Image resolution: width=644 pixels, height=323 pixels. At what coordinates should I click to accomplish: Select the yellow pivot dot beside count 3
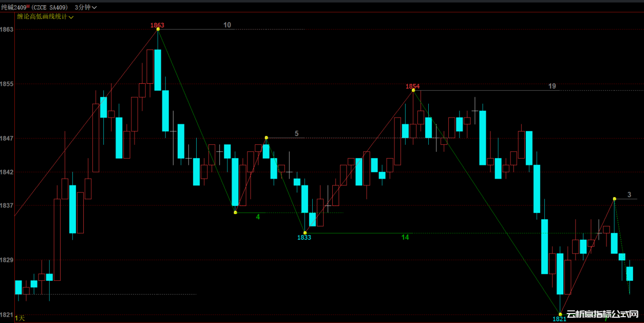coord(614,199)
